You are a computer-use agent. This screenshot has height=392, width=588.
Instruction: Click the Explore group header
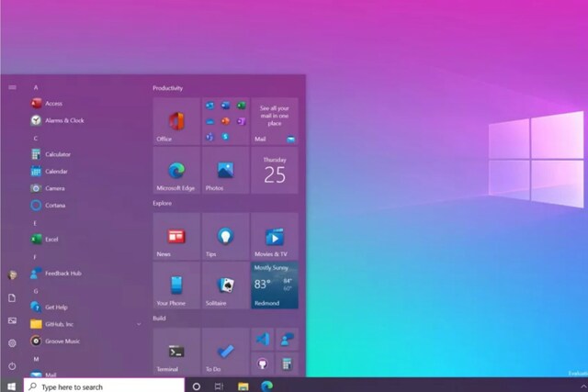coord(162,203)
